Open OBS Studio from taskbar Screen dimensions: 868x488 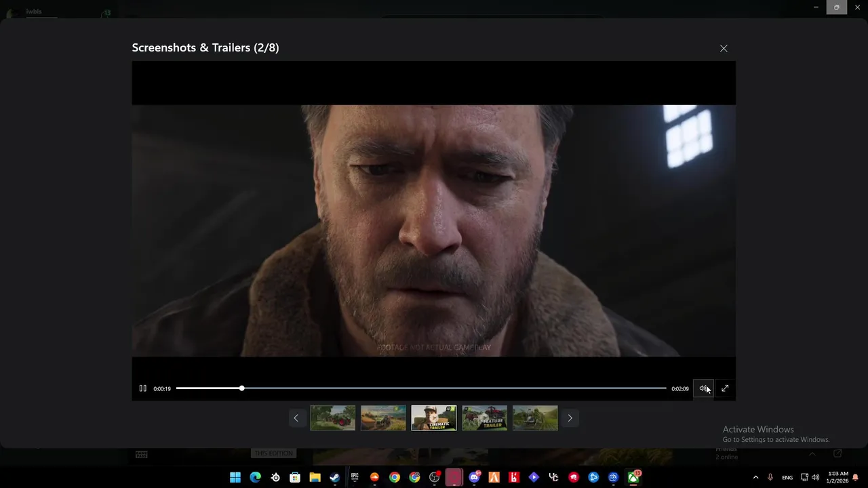434,477
